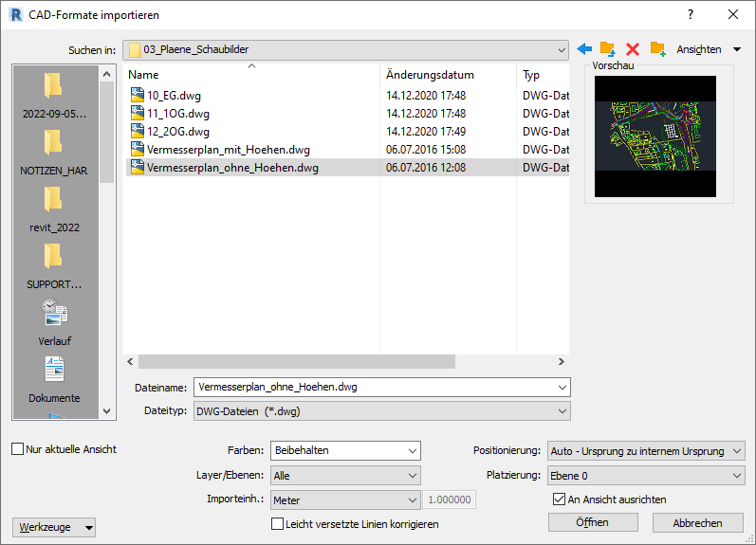The height and width of the screenshot is (545, 756).
Task: Click the red delete X icon
Action: tap(633, 49)
